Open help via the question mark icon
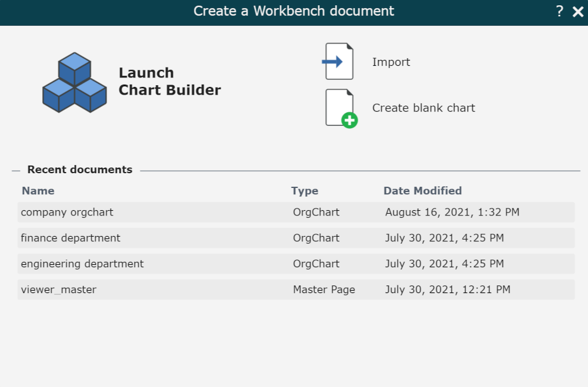The width and height of the screenshot is (588, 387). (559, 12)
